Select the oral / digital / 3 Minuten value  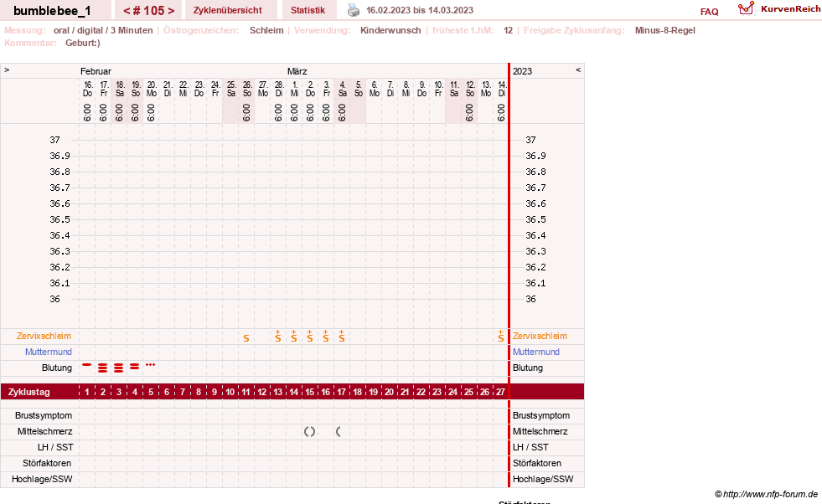tap(103, 30)
